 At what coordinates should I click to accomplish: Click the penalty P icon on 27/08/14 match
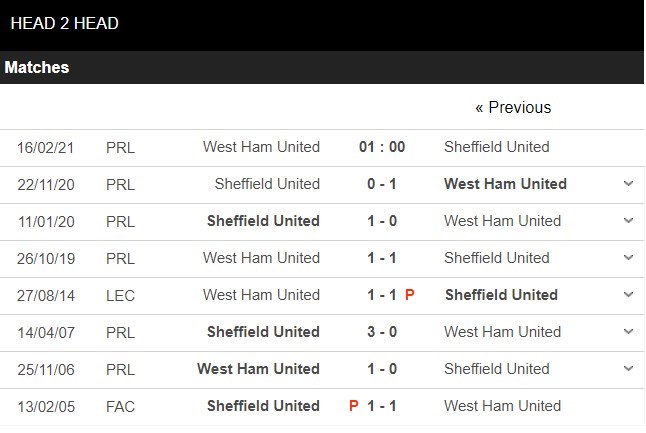click(410, 295)
